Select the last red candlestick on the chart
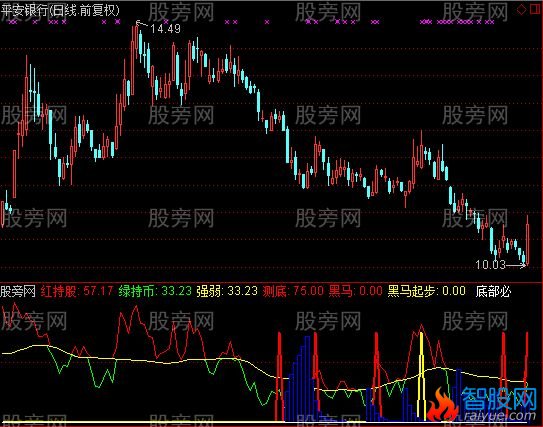 coord(527,240)
